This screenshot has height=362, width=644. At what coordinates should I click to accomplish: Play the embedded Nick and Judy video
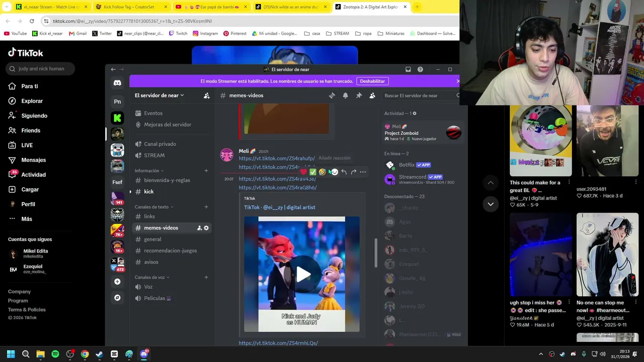click(x=302, y=275)
